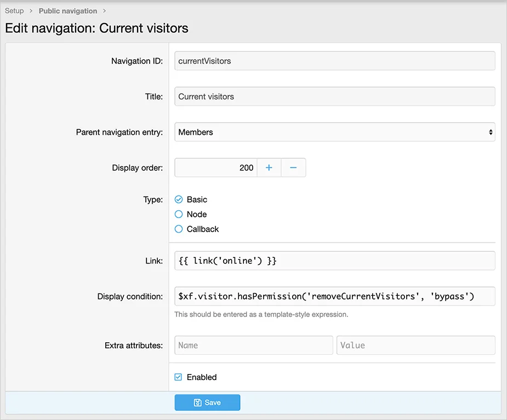The image size is (507, 420).
Task: Choose the Callback type option
Action: click(179, 229)
